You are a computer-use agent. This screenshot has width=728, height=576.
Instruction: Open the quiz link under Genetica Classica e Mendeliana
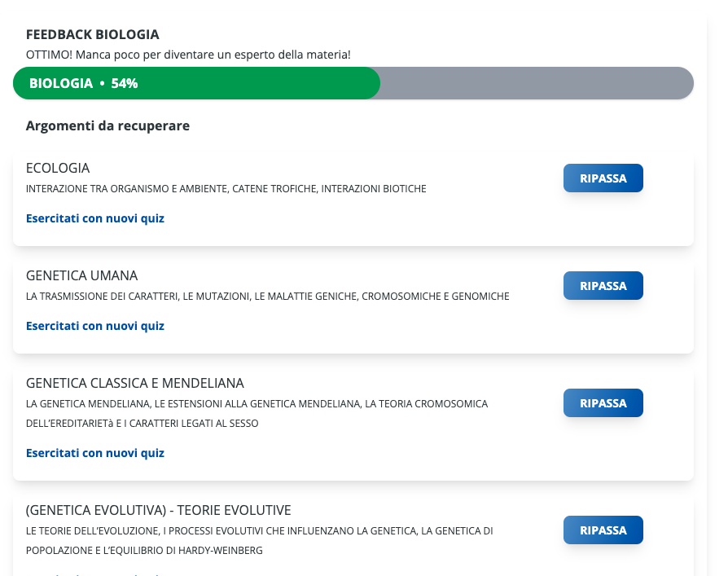tap(95, 453)
